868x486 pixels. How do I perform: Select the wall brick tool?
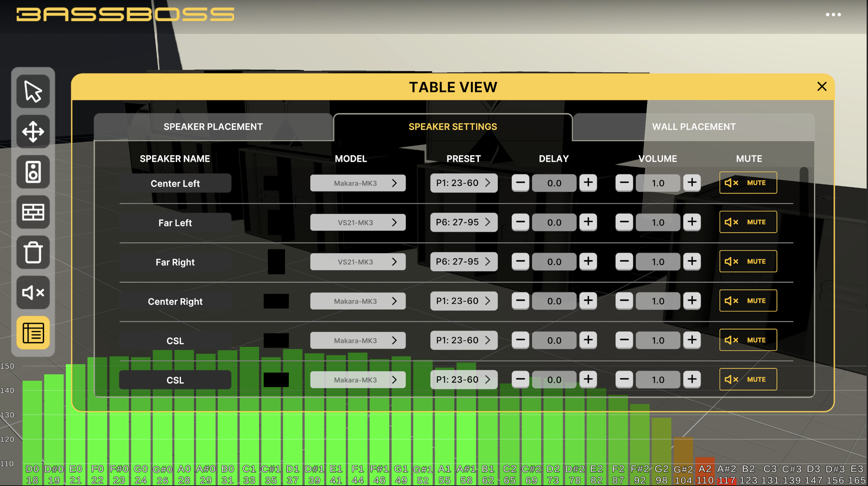33,212
